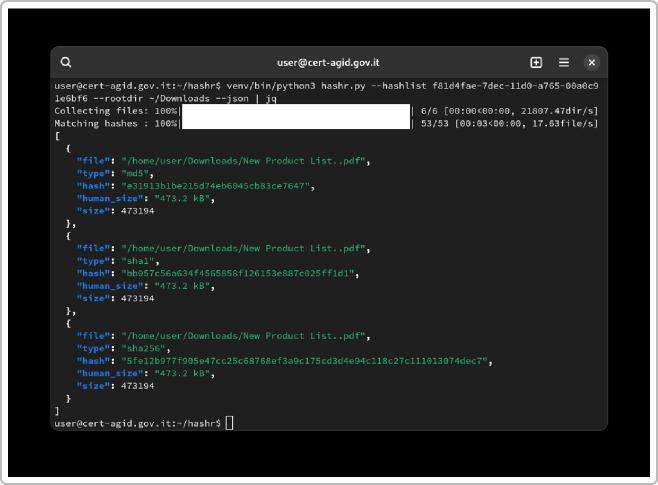Open the terminal search icon
Image resolution: width=658 pixels, height=485 pixels.
pos(66,62)
